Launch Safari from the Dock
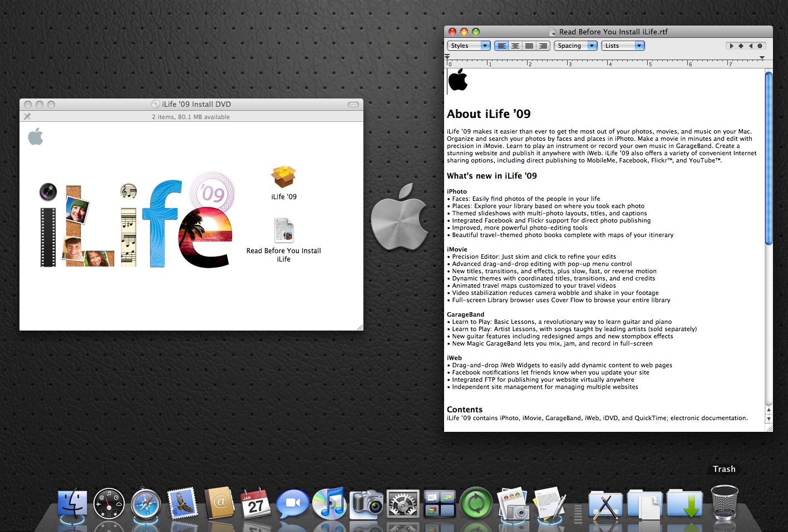The height and width of the screenshot is (532, 788). [x=146, y=504]
